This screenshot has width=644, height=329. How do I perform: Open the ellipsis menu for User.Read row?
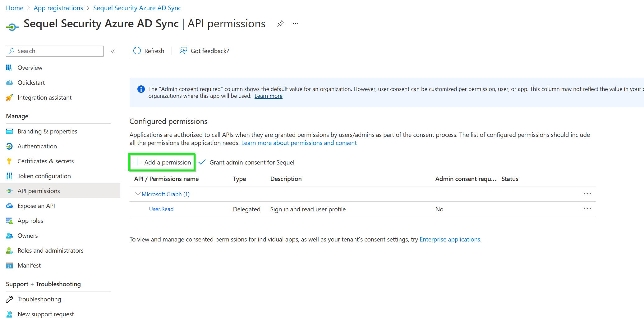tap(587, 209)
